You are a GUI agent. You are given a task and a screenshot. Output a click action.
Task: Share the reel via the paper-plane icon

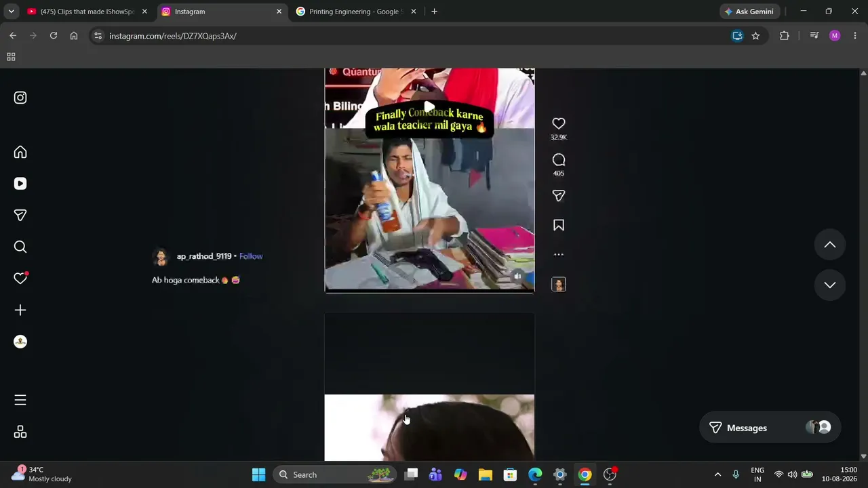pos(559,196)
